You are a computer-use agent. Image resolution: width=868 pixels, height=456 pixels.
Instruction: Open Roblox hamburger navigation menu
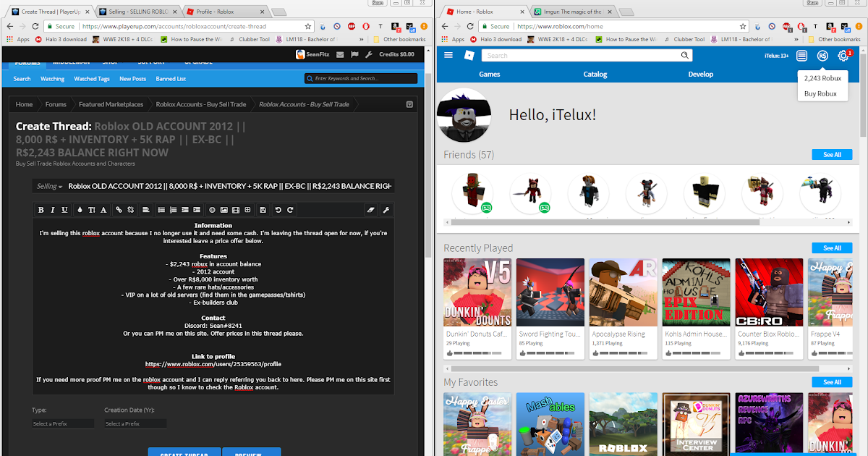pyautogui.click(x=448, y=56)
